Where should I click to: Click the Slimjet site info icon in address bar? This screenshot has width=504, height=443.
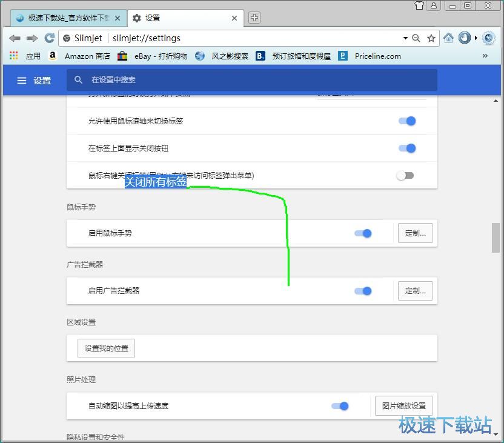67,38
